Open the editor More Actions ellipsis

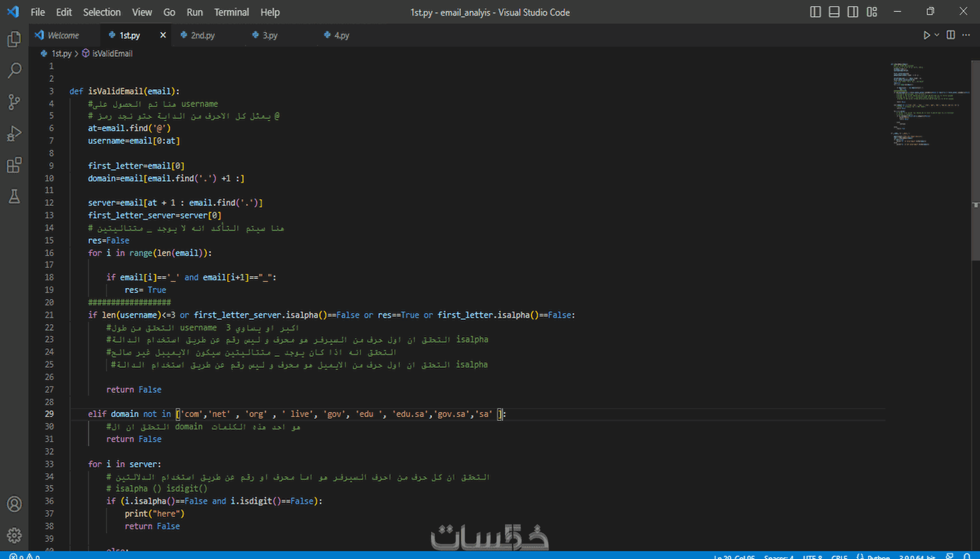[966, 35]
